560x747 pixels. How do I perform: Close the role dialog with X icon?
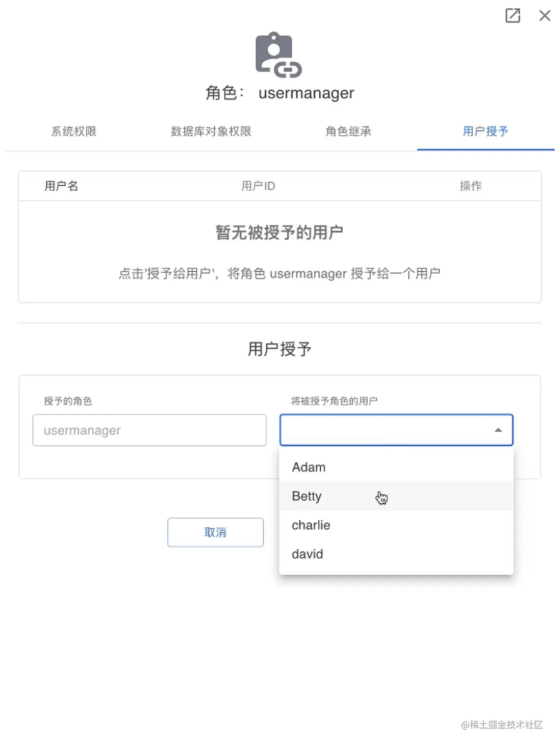tap(545, 16)
